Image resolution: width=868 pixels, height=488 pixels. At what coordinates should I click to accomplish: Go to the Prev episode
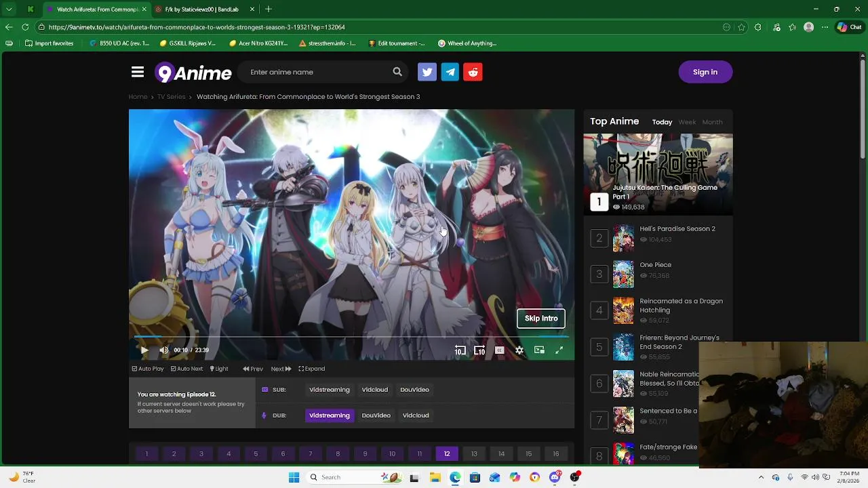point(253,369)
